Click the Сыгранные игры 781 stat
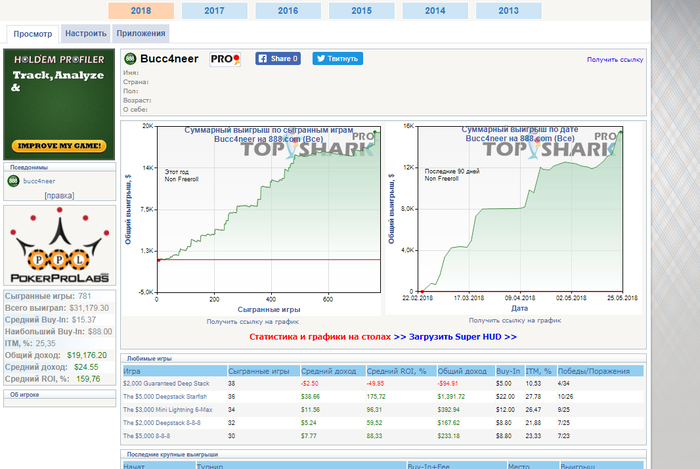700x469 pixels. 84,296
